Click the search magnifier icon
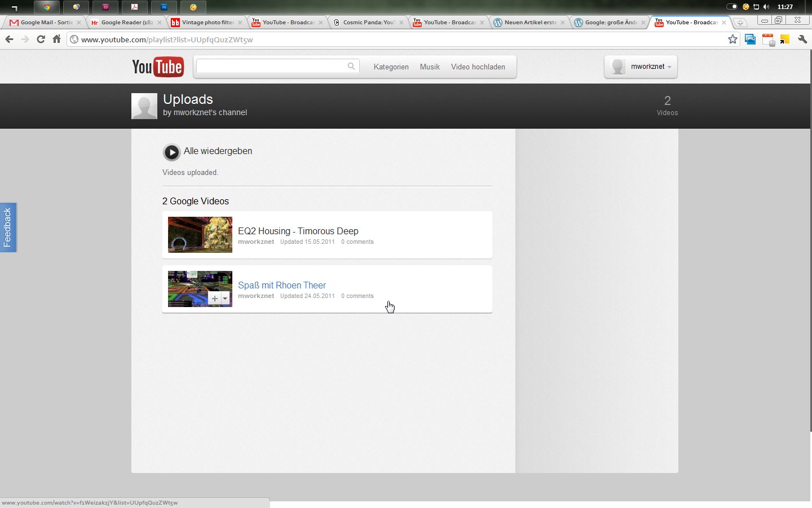This screenshot has width=812, height=508. click(351, 66)
